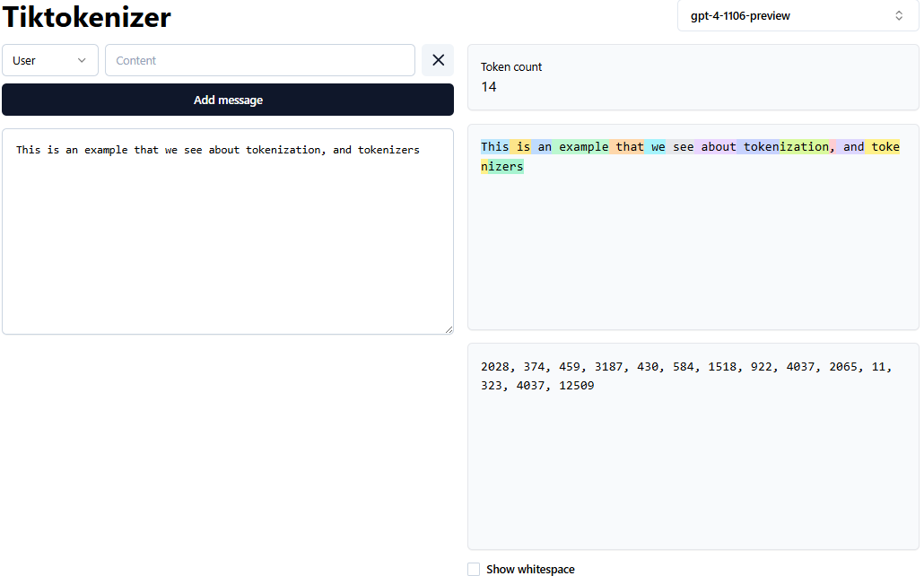This screenshot has width=924, height=576.
Task: Click the 'nizers' highlighted token
Action: [x=502, y=166]
